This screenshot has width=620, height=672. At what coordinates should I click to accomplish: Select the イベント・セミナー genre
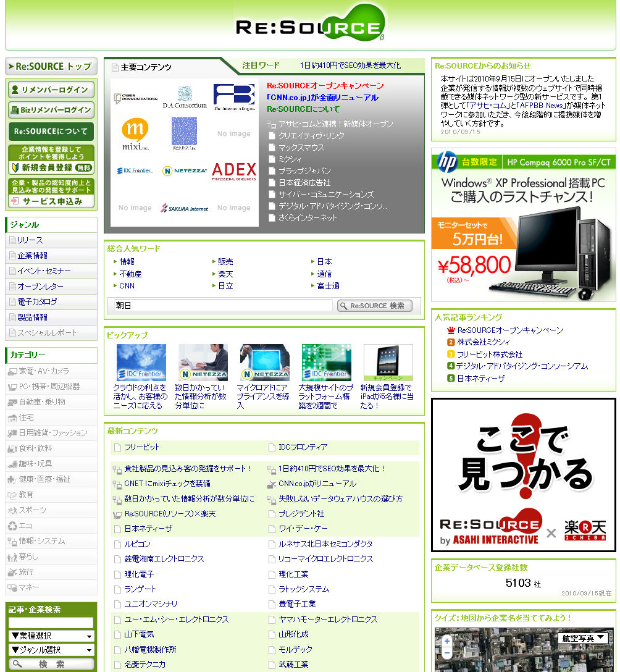click(44, 271)
